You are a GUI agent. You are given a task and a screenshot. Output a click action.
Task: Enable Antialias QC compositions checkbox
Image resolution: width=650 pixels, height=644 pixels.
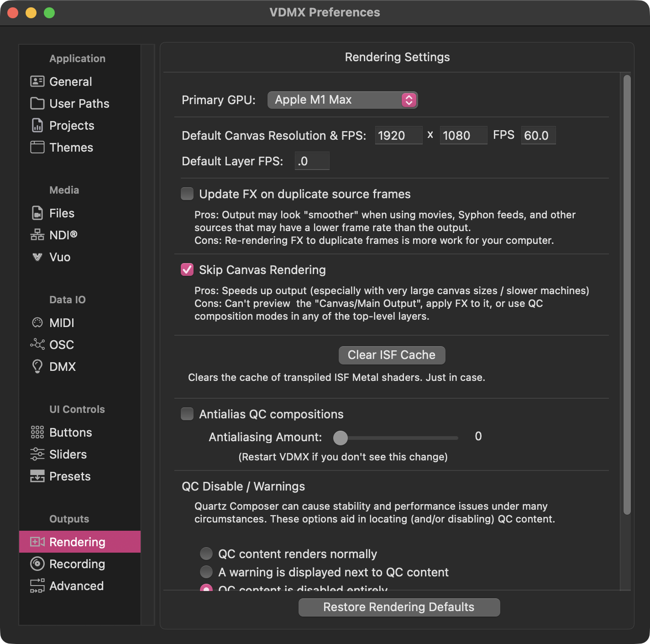pos(187,414)
